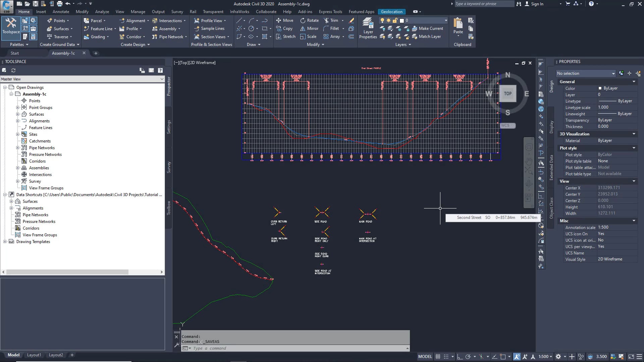
Task: Expand the Pipe Networks tree node
Action: [x=17, y=147]
